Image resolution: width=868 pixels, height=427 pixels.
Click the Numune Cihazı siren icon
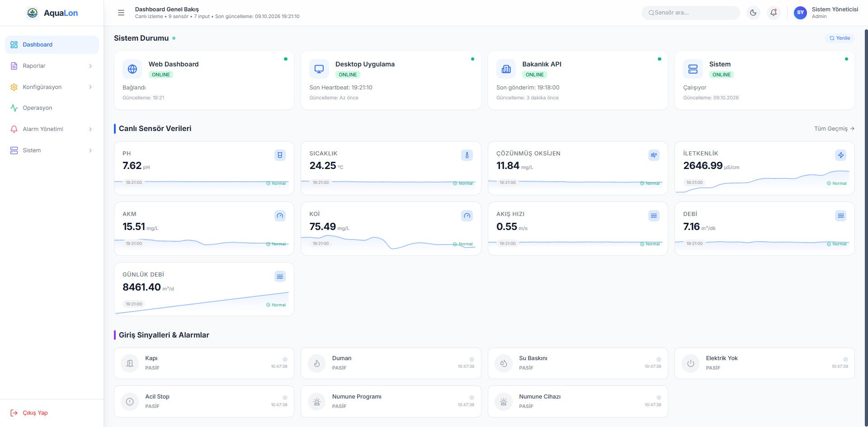tap(504, 402)
